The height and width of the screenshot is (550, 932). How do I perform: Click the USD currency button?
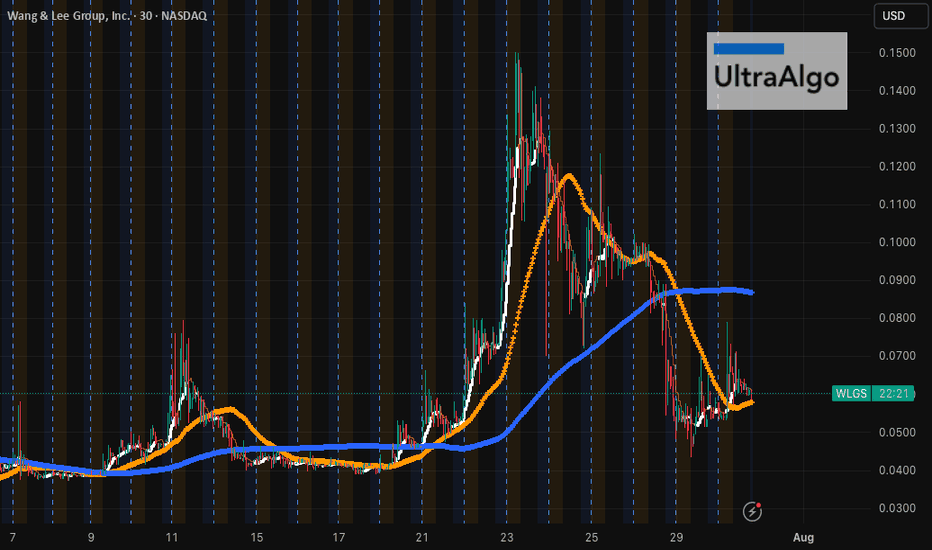(x=900, y=16)
